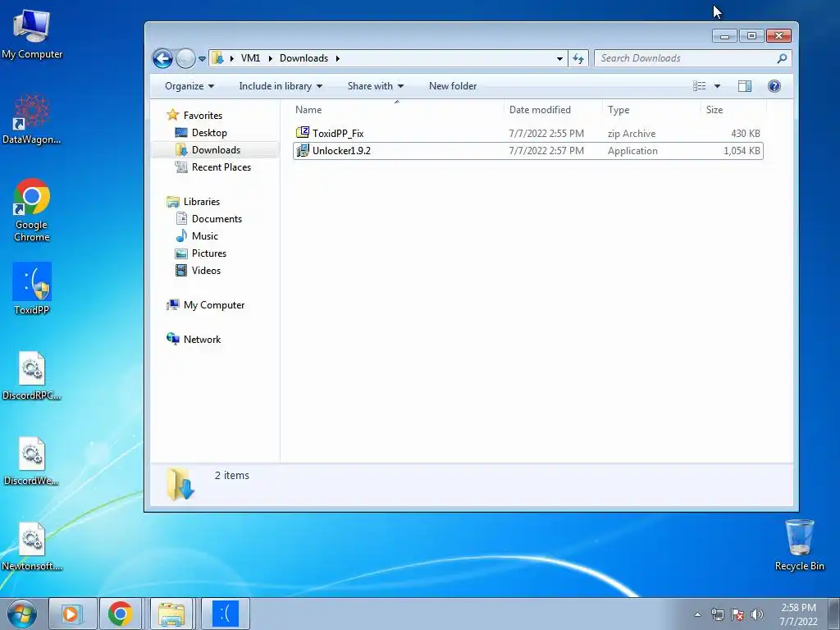
Task: Expand arrow after VM1 breadcrumb
Action: coord(270,58)
